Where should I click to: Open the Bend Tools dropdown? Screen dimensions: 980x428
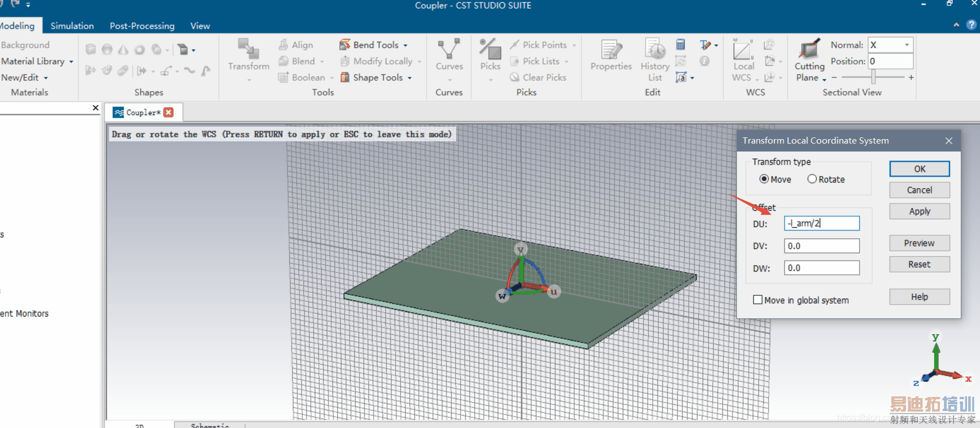pyautogui.click(x=406, y=45)
